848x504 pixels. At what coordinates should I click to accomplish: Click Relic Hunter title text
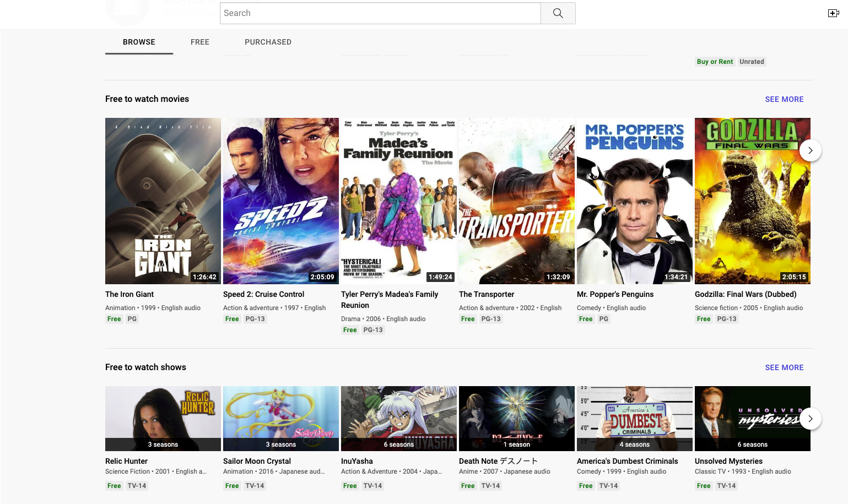(126, 461)
